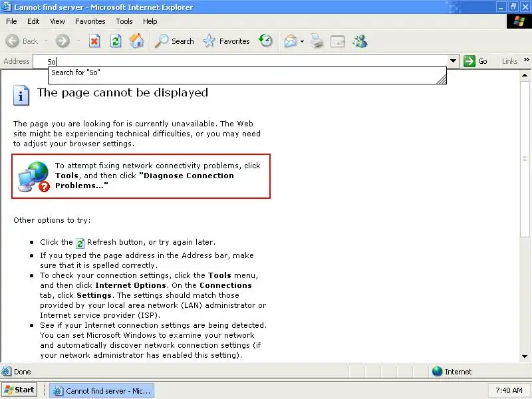Click the suggestion box resize grip
532x399 pixels.
[x=442, y=79]
